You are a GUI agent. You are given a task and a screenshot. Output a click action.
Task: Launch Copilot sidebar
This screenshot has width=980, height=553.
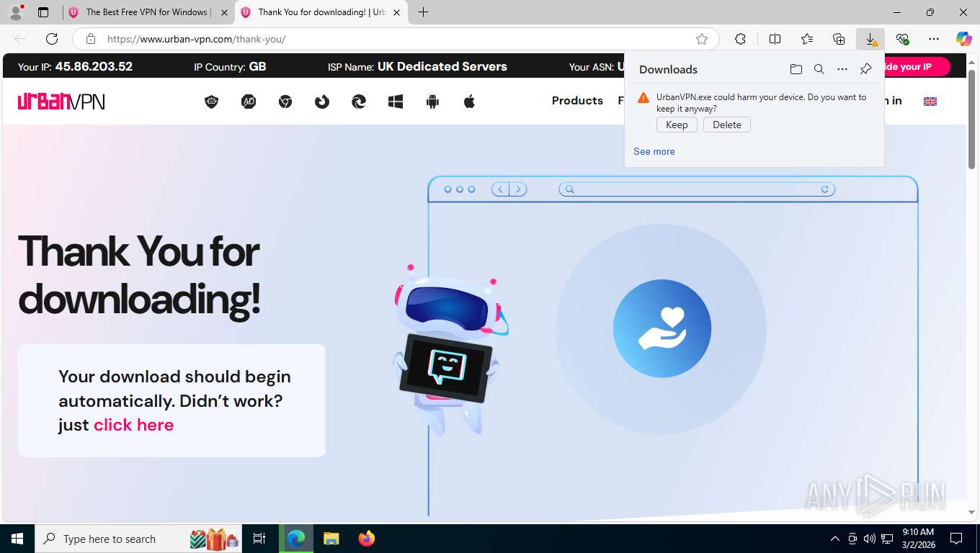964,39
